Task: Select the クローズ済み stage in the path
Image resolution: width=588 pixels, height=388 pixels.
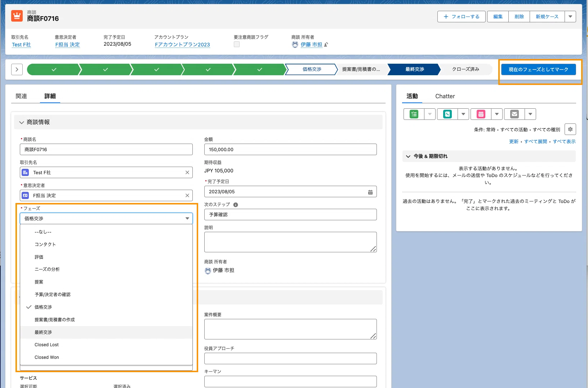Action: (465, 69)
